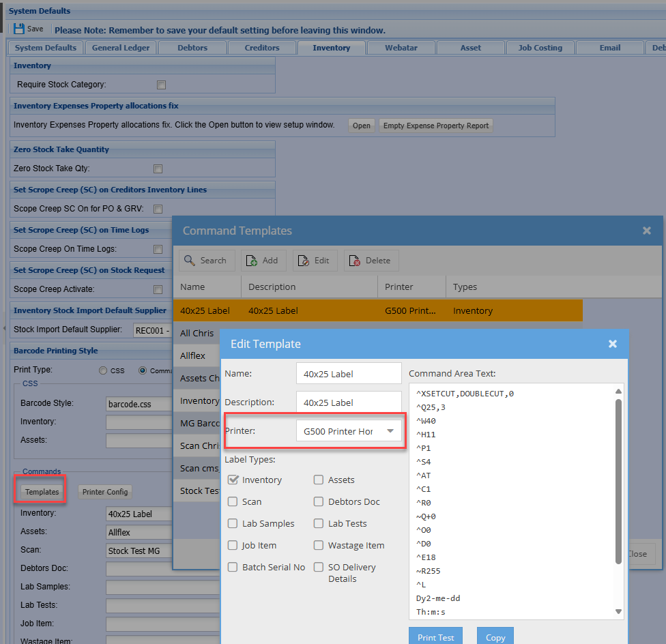Click the Print Test button
The image size is (666, 644).
(435, 637)
